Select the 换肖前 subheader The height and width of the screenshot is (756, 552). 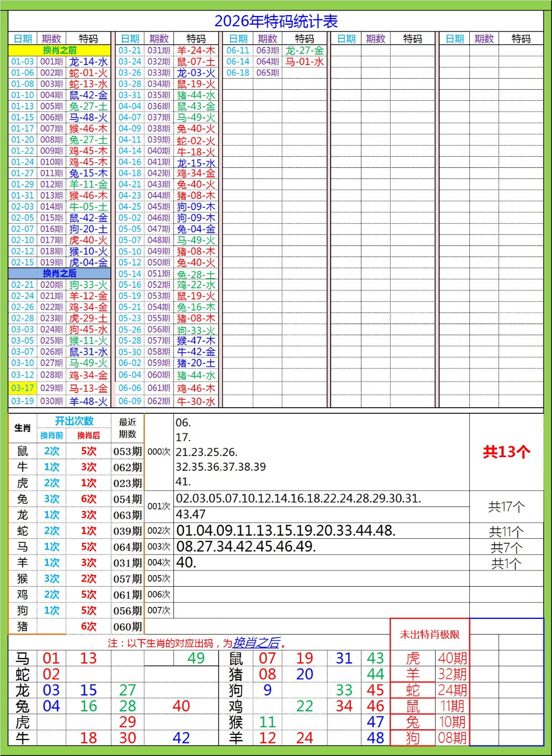point(52,435)
